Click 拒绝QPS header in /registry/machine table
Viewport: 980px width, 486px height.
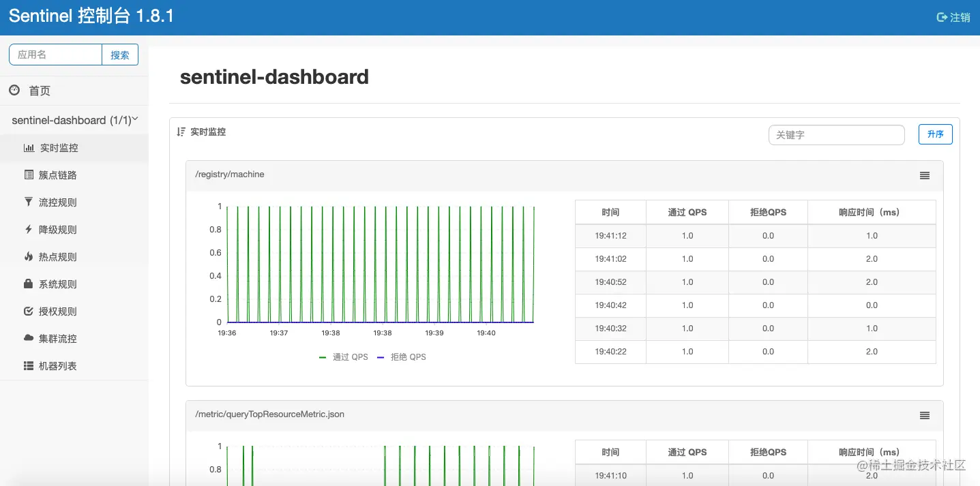[768, 212]
